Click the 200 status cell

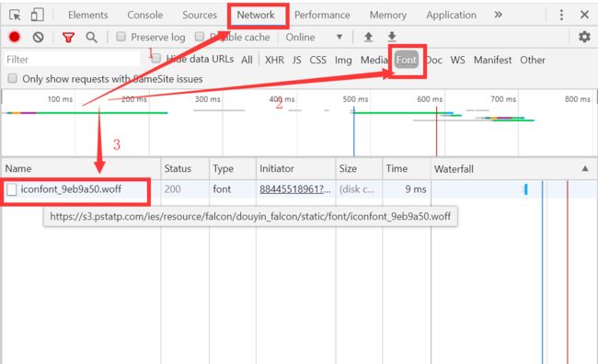[x=172, y=189]
